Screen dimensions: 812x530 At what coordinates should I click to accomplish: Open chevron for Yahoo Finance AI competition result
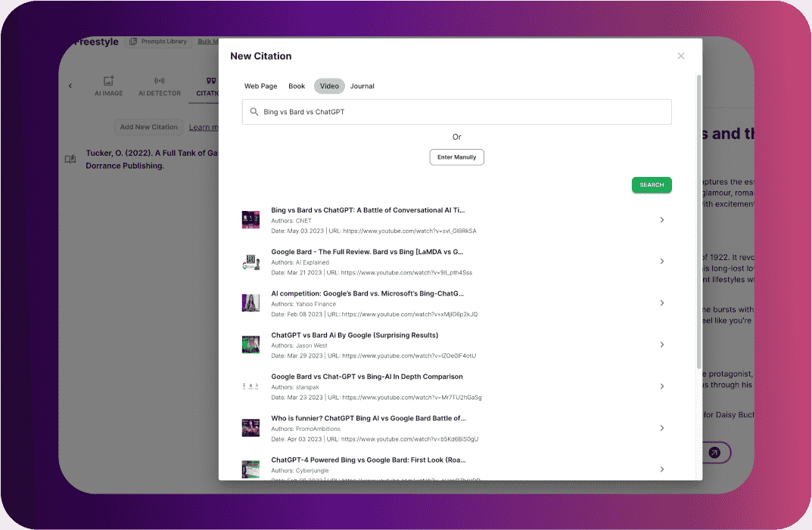point(662,302)
